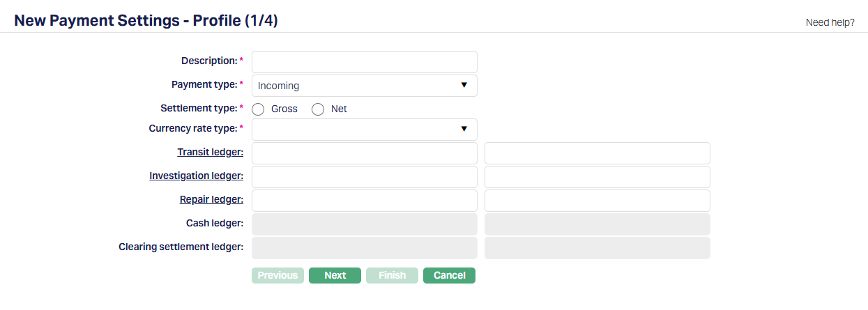Viewport: 868px width, 310px height.
Task: Click the Finish button
Action: pos(392,276)
